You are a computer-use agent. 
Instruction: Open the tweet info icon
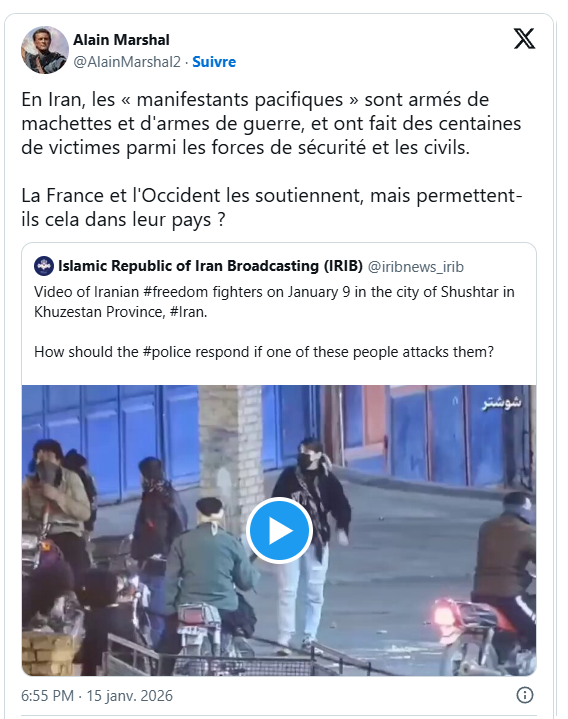524,695
